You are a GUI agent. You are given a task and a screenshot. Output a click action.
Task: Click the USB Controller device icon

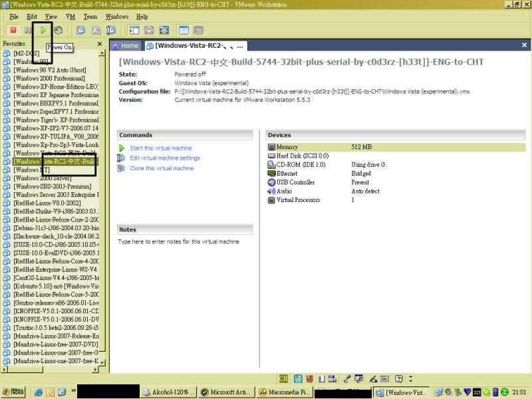[x=271, y=182]
